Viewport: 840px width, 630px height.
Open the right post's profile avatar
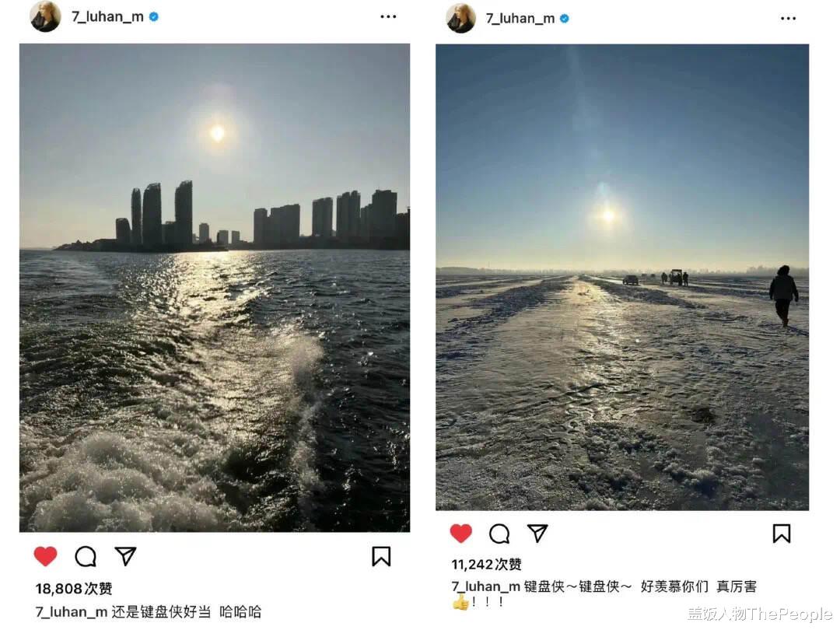pyautogui.click(x=460, y=18)
